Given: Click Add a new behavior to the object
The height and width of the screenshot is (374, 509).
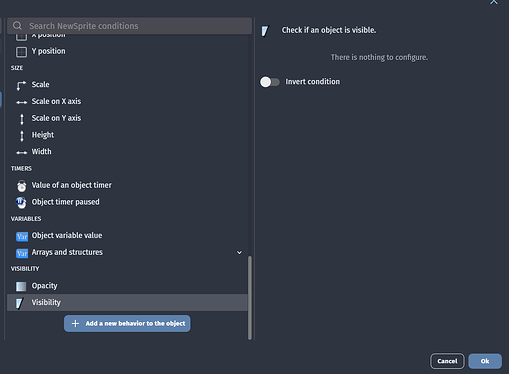Looking at the screenshot, I should click(127, 324).
